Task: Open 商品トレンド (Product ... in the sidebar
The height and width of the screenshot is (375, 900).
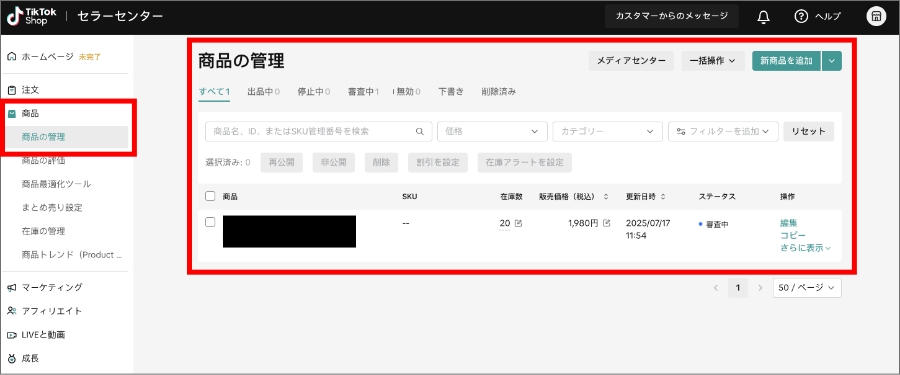Action: click(71, 255)
